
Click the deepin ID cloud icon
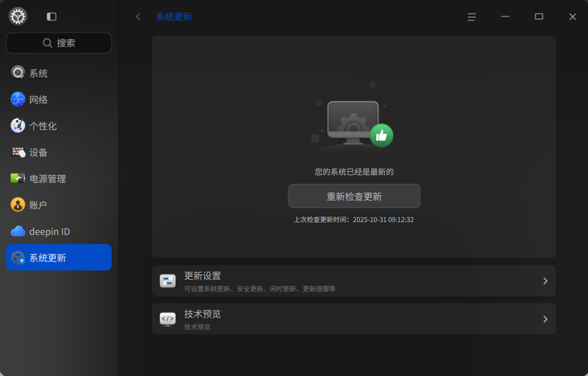coord(17,232)
